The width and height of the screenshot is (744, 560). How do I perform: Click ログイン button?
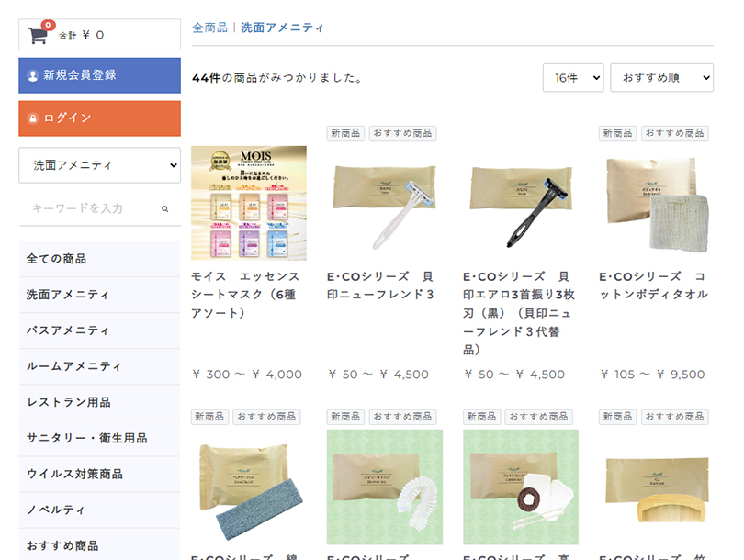click(99, 118)
